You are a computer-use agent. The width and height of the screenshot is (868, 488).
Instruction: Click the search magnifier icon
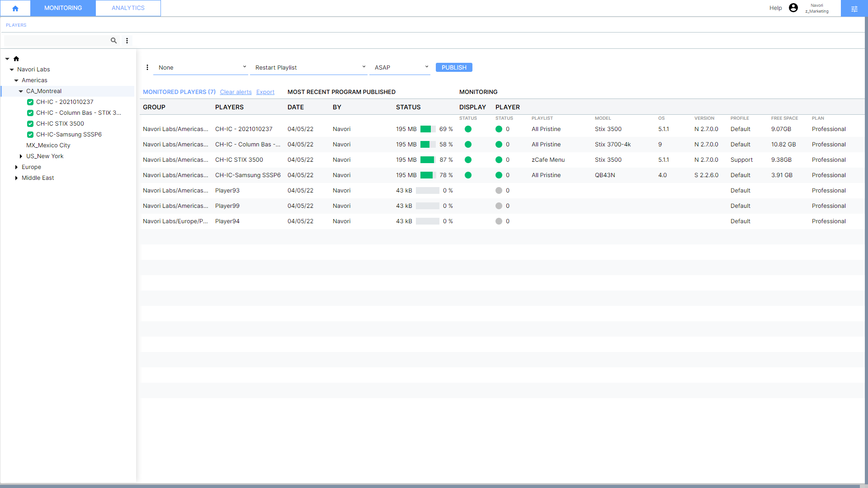113,41
